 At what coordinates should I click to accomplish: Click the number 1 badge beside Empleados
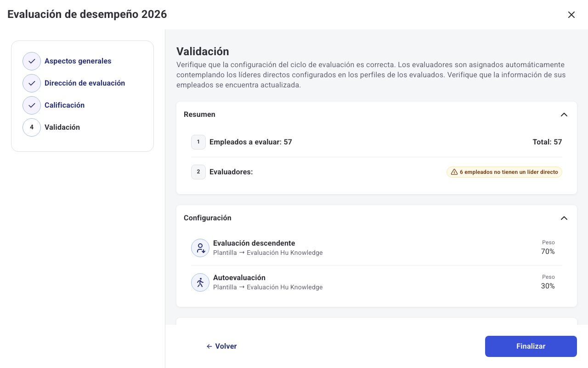[198, 142]
